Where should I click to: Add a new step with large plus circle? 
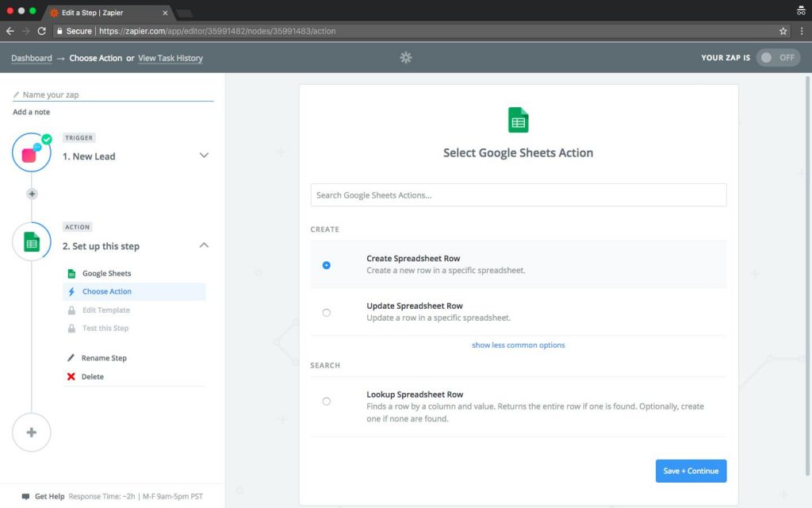32,433
